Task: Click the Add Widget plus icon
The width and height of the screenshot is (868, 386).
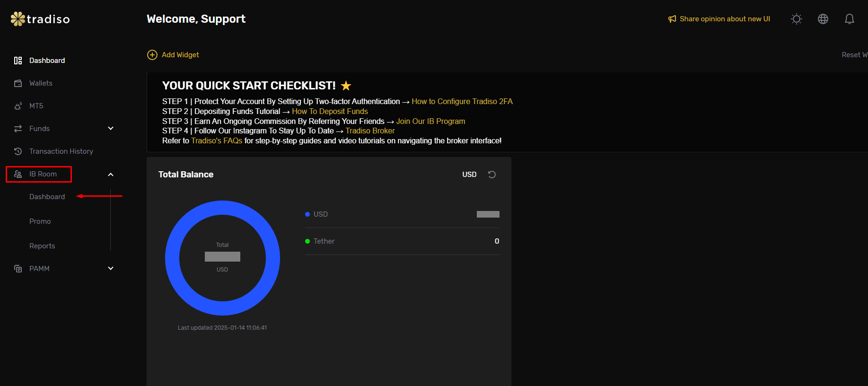Action: [x=152, y=55]
